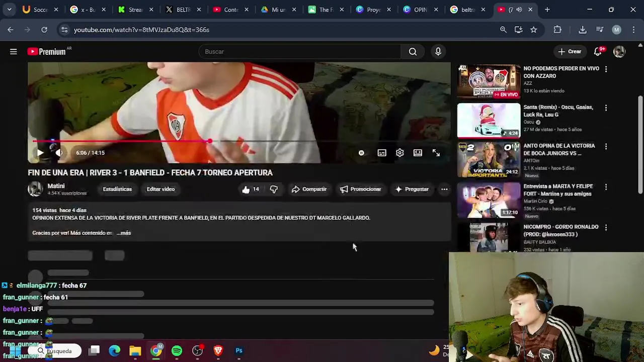The image size is (644, 362).
Task: Open a new browser tab
Action: [547, 10]
